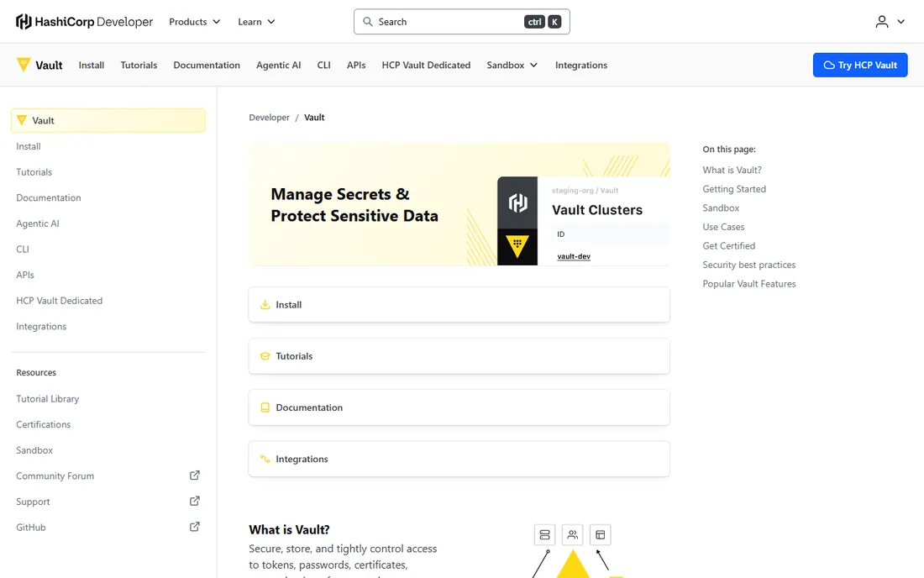The width and height of the screenshot is (924, 578).
Task: Open the Sandbox dropdown in nav bar
Action: pos(512,65)
